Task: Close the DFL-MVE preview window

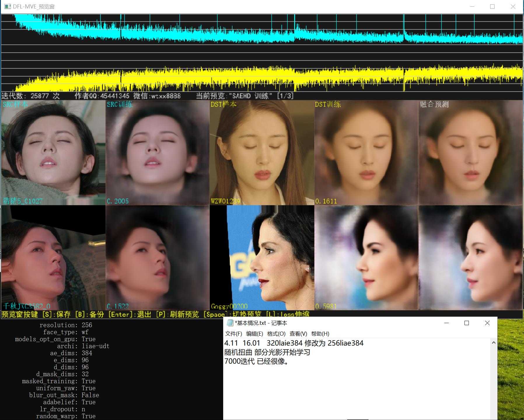Action: coord(513,6)
